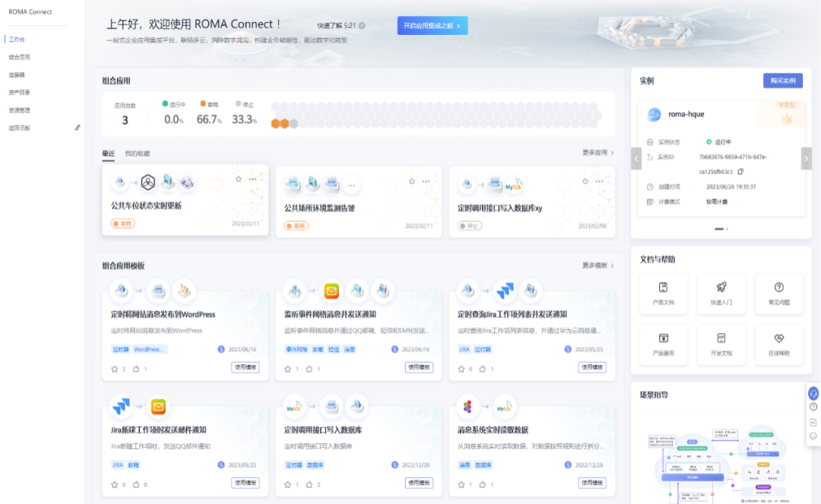Click the WordPress tag on first template
This screenshot has height=504, width=821.
click(x=149, y=349)
